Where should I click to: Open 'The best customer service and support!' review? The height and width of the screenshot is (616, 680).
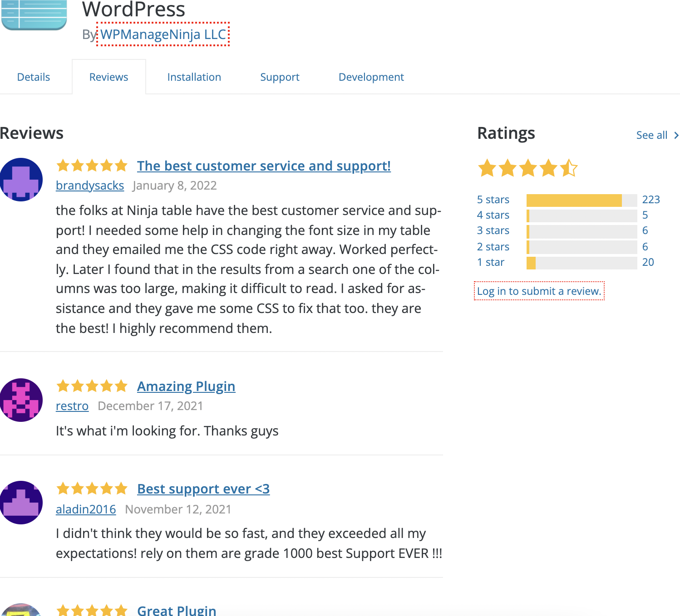pos(264,166)
